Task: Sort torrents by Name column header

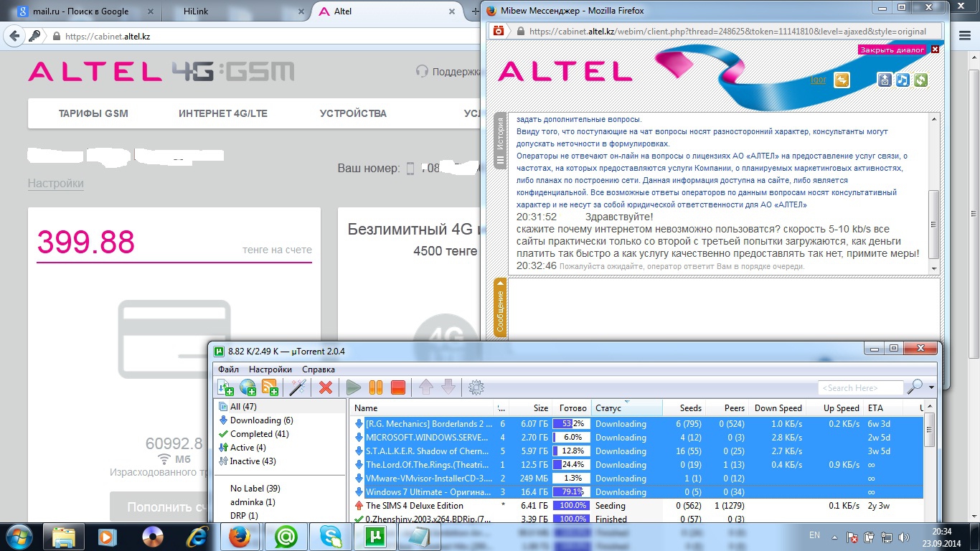Action: [x=423, y=408]
